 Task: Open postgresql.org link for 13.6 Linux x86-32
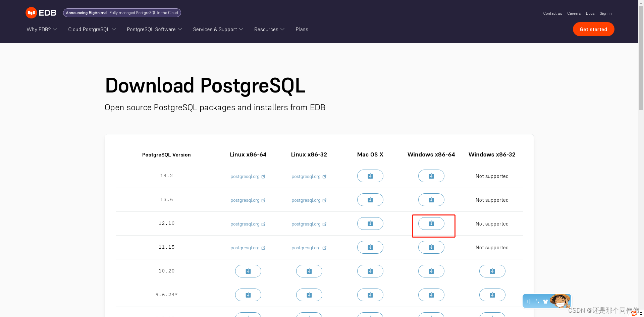(x=309, y=200)
